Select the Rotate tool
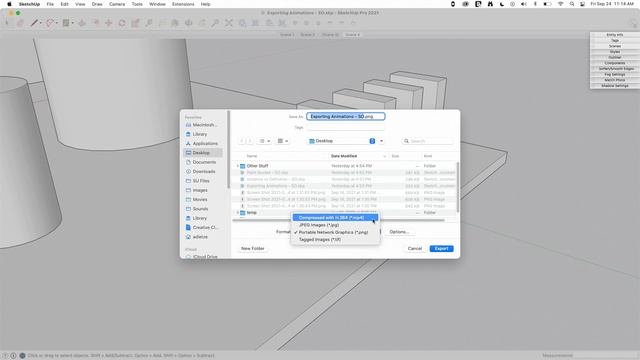Viewport: 640px width, 360px height. click(x=122, y=23)
